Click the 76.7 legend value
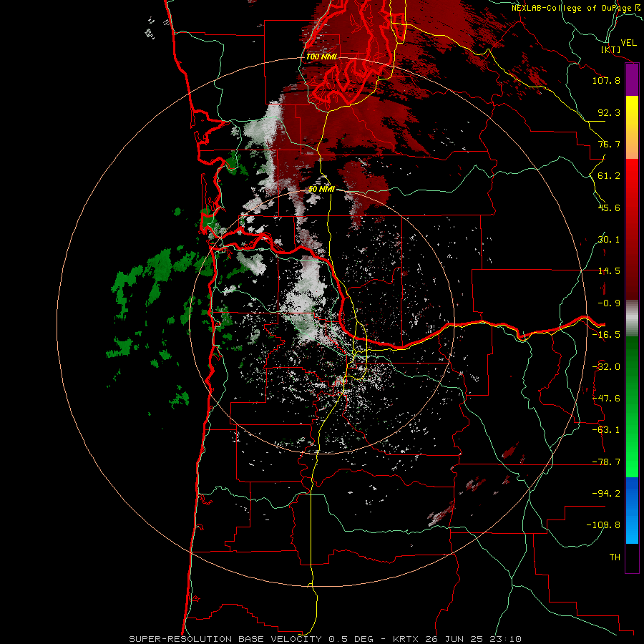Viewport: 644px width, 644px height. (x=609, y=144)
